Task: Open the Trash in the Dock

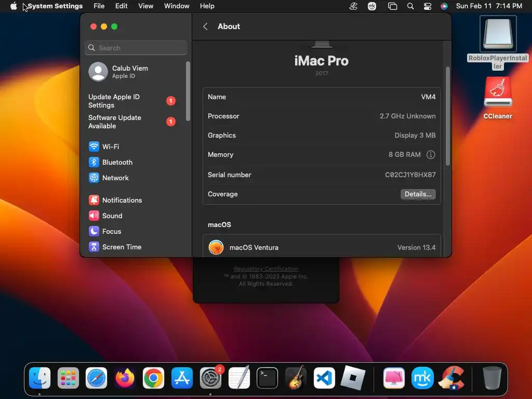Action: coord(492,378)
